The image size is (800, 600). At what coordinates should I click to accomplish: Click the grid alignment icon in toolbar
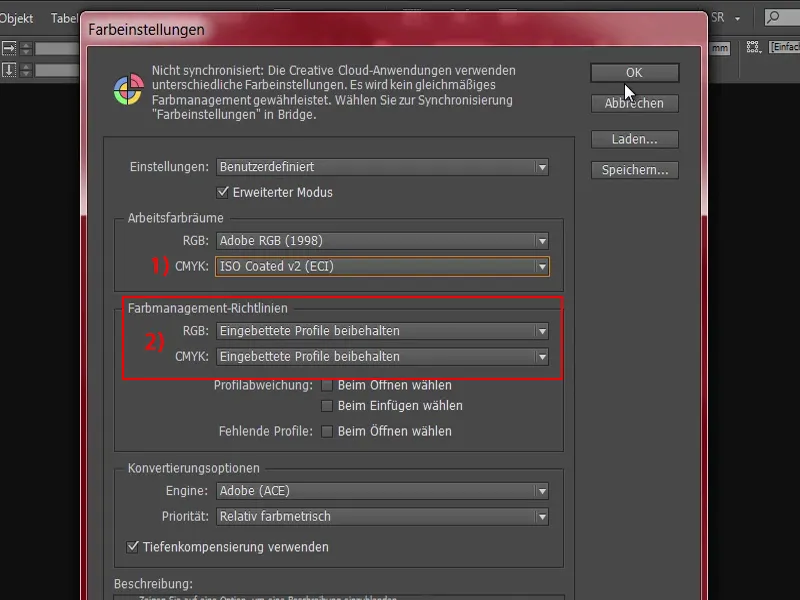[753, 47]
